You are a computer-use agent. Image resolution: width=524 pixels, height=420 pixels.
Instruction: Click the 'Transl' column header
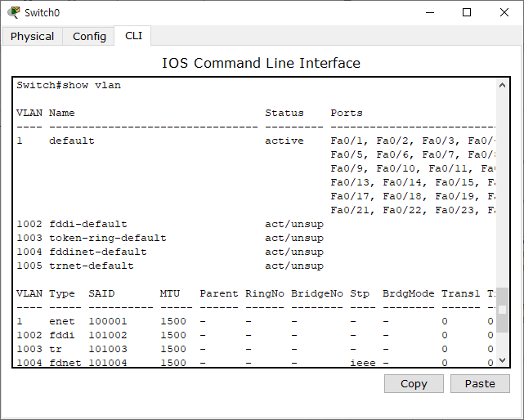460,293
